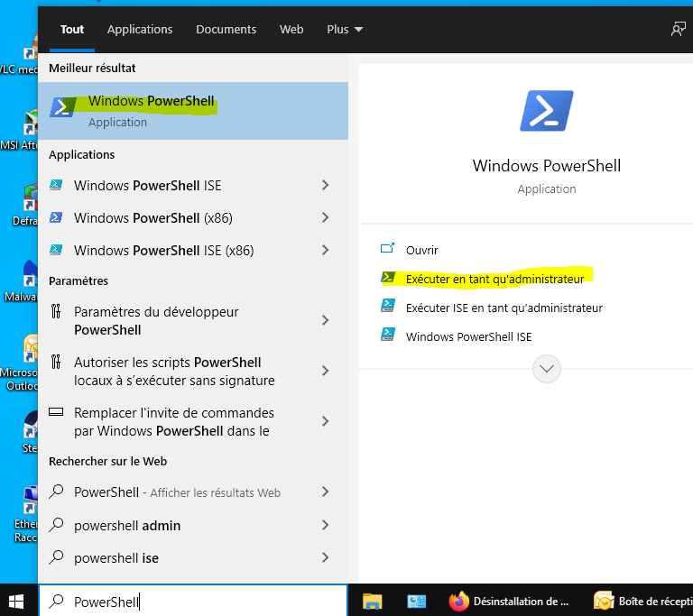Screen dimensions: 693x616
Task: Open the Windows PowerShell (x86) result
Action: (193, 217)
